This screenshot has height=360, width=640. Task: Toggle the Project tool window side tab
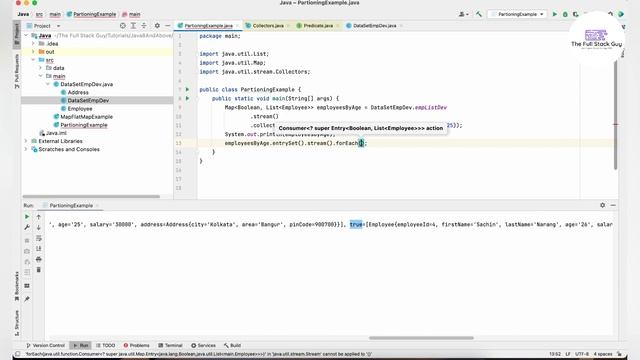(x=17, y=34)
